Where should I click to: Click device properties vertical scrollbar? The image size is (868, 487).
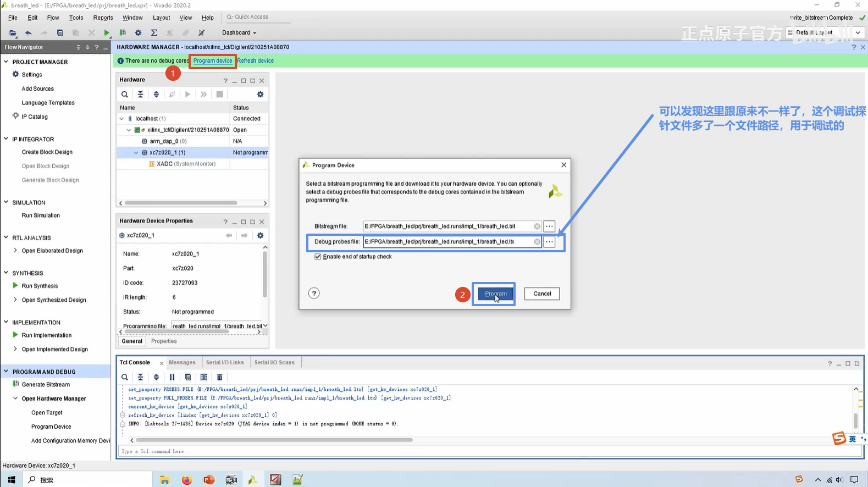coord(265,275)
